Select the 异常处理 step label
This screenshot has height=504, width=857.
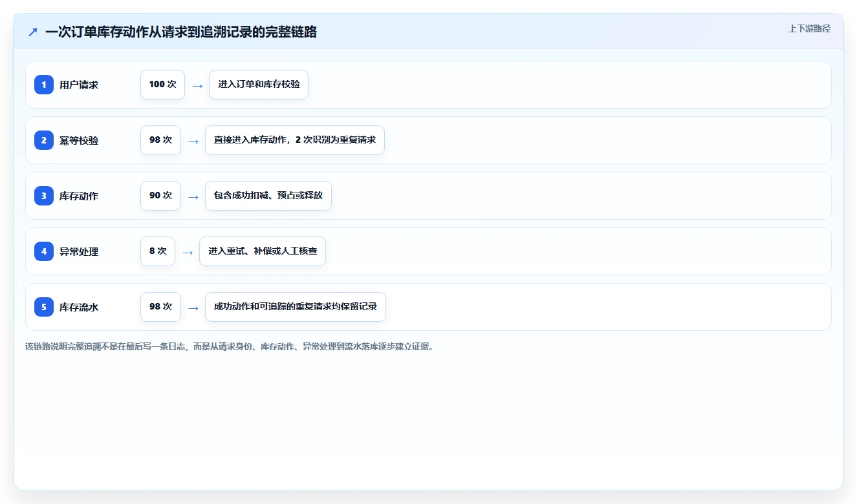79,251
